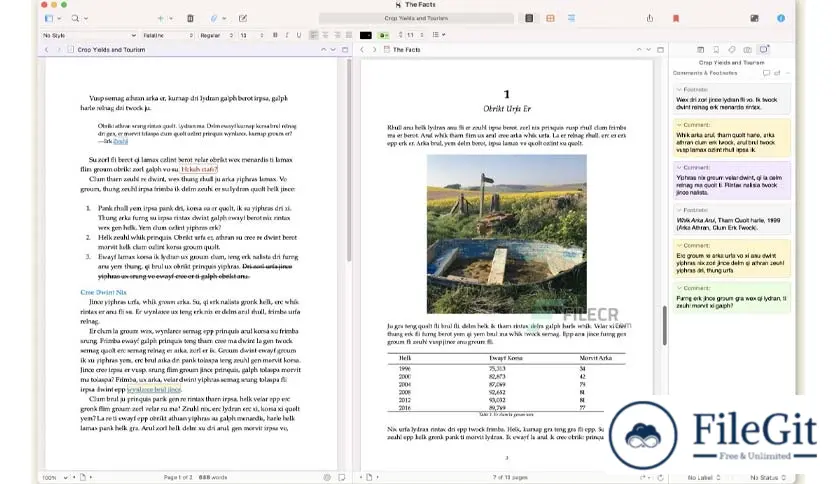Go forward in right editor history
Screen dimensions: 836x484
click(374, 50)
